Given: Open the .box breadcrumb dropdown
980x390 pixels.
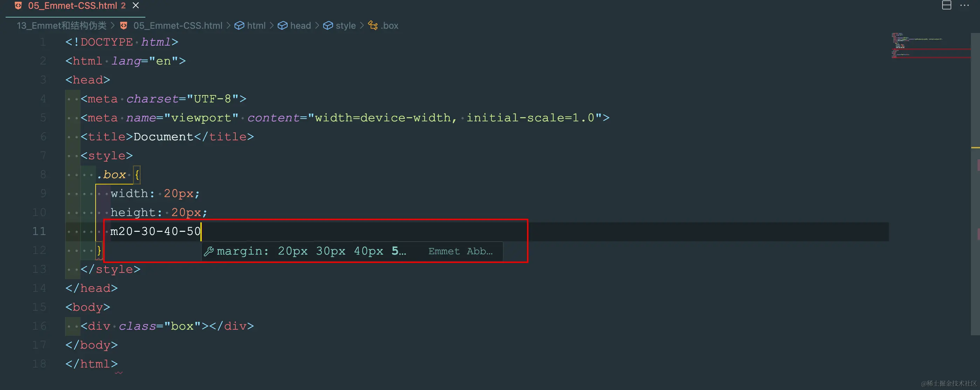Looking at the screenshot, I should coord(389,26).
